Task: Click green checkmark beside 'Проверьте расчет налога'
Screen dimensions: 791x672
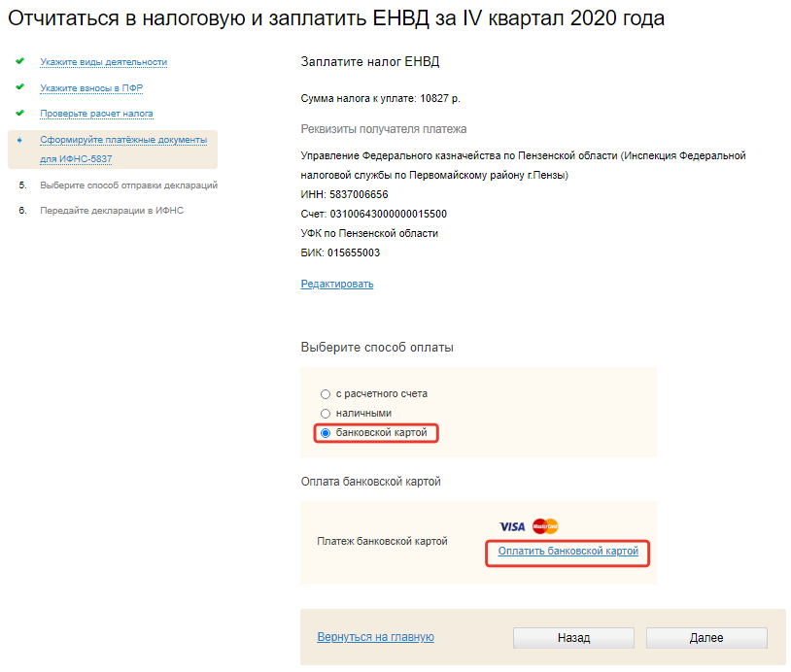Action: tap(20, 113)
